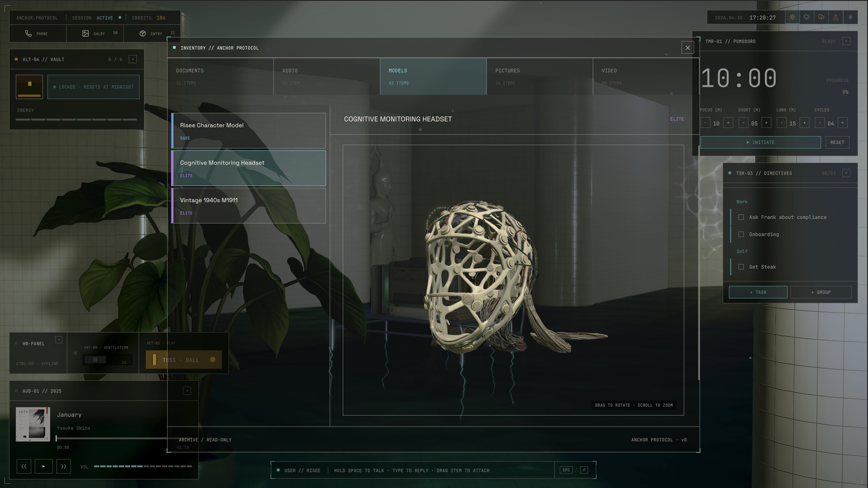
Task: Select sunny weather icon
Action: (x=792, y=17)
